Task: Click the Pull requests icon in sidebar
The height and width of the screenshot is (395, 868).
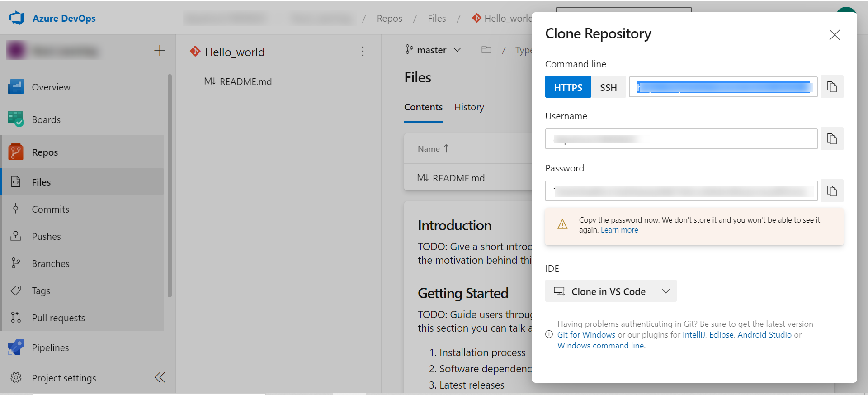Action: tap(16, 317)
